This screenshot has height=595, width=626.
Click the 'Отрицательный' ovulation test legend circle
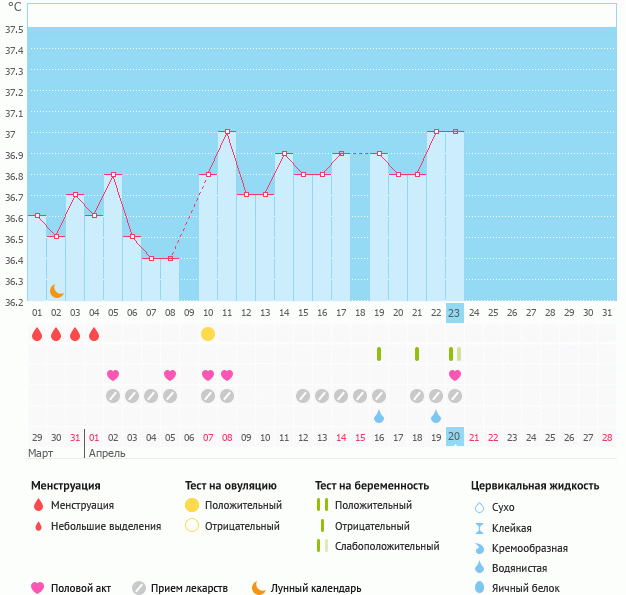point(192,525)
